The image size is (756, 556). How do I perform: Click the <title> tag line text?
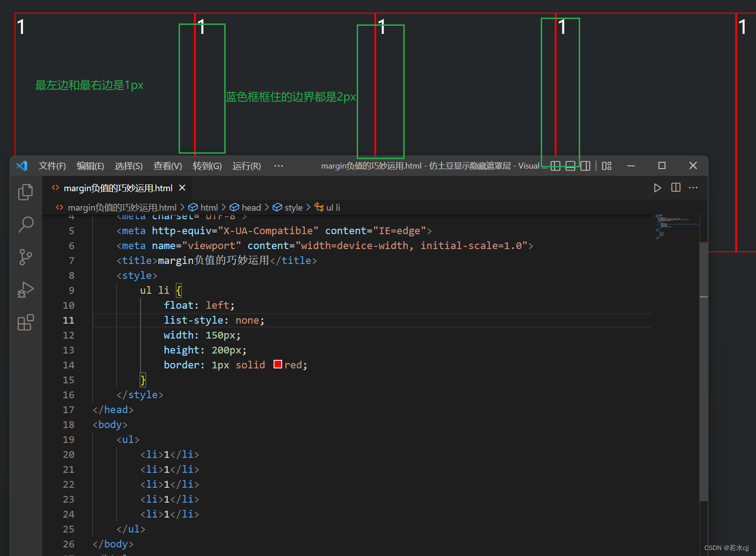point(217,260)
